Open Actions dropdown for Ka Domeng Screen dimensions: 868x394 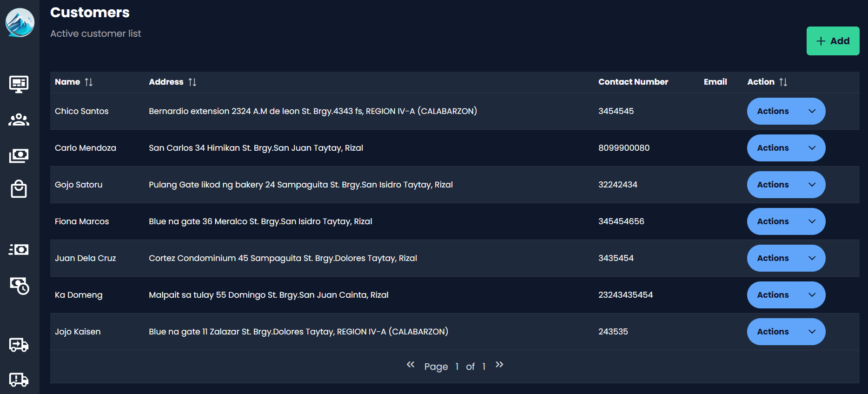(786, 295)
